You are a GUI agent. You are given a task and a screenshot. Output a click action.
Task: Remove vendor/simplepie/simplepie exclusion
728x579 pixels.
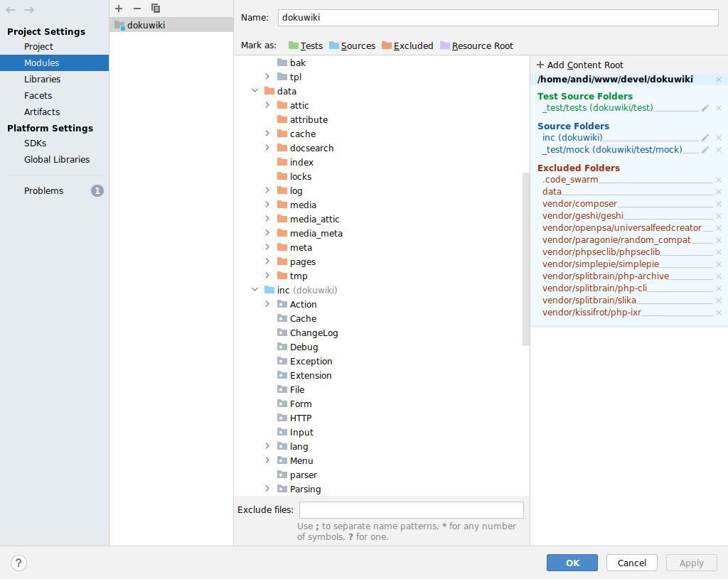click(719, 264)
